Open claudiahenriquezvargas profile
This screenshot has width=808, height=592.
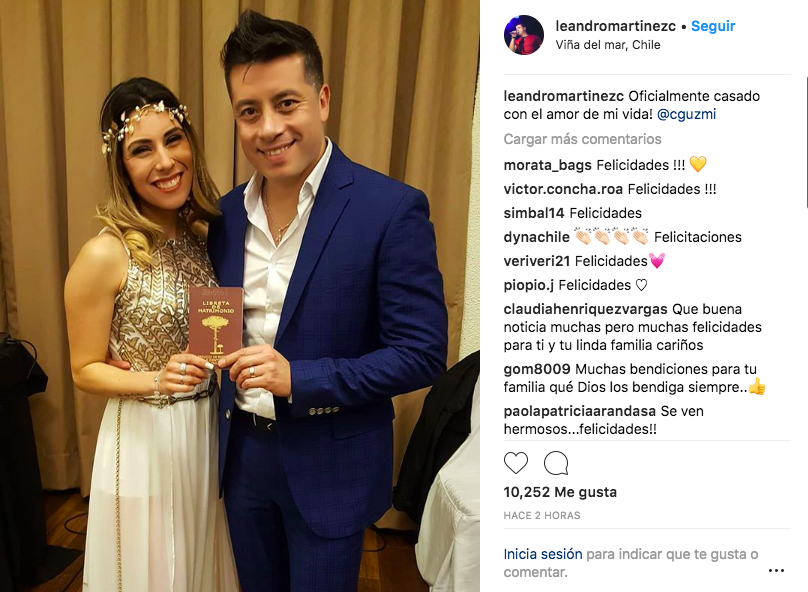[585, 309]
